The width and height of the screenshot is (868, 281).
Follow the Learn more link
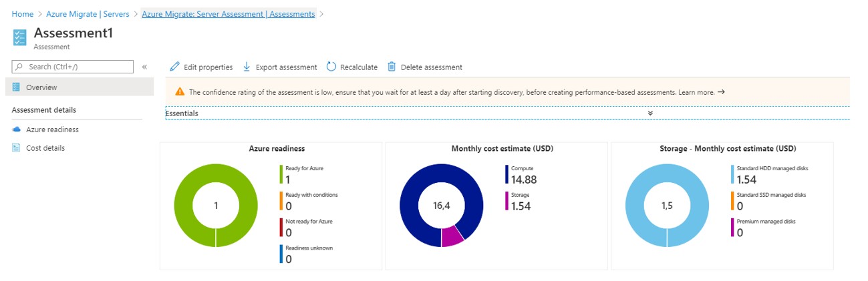pyautogui.click(x=696, y=92)
